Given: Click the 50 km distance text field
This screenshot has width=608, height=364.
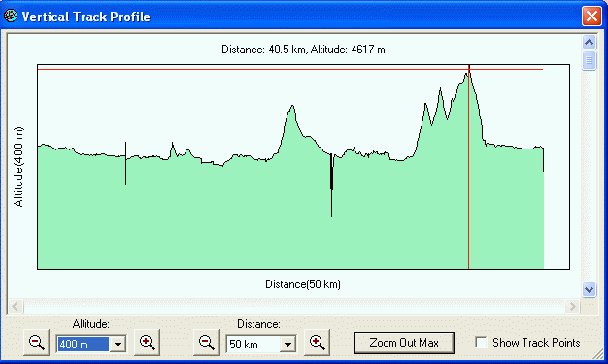Looking at the screenshot, I should click(x=253, y=345).
